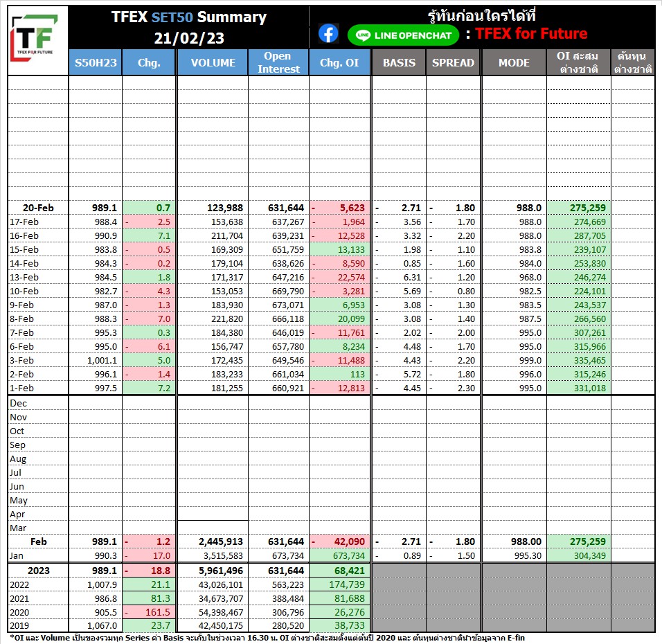Click foreign OI value 275,259 in 20-Feb row
The image size is (662, 644).
pos(588,208)
